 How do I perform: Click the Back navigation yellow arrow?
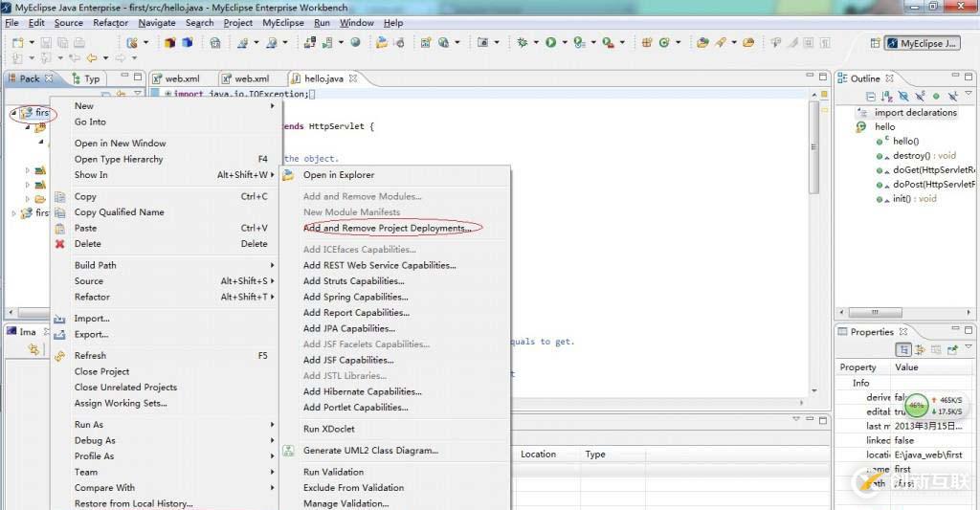tap(92, 58)
